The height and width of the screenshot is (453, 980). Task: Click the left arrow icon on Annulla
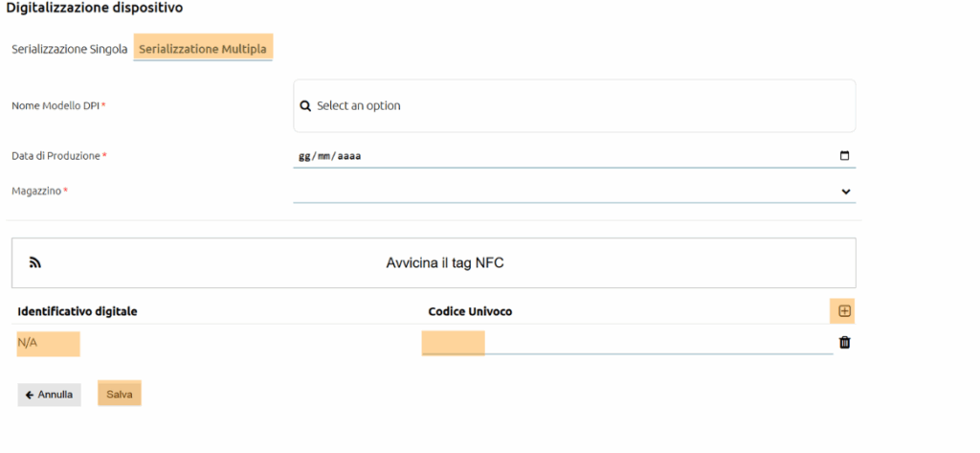click(30, 395)
